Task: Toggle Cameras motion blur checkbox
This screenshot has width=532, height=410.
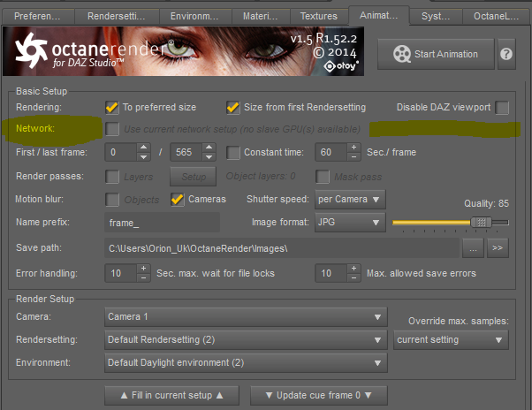Action: [178, 200]
